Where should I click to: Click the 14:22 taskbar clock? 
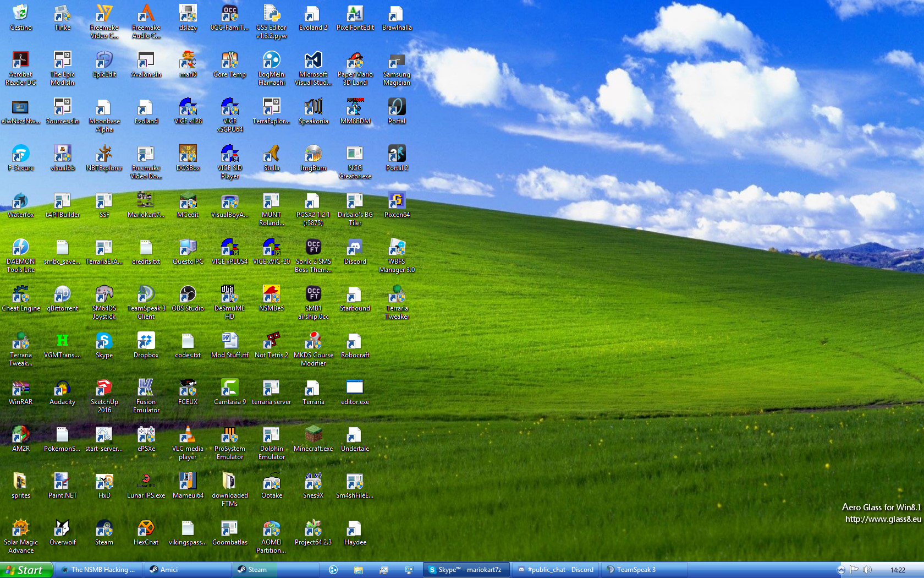[x=898, y=570]
